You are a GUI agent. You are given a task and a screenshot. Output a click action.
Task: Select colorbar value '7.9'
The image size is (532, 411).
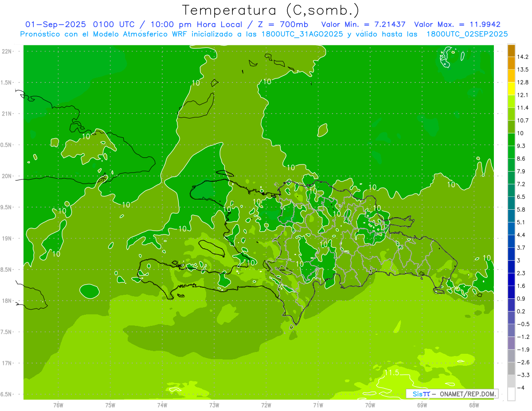[x=521, y=172]
